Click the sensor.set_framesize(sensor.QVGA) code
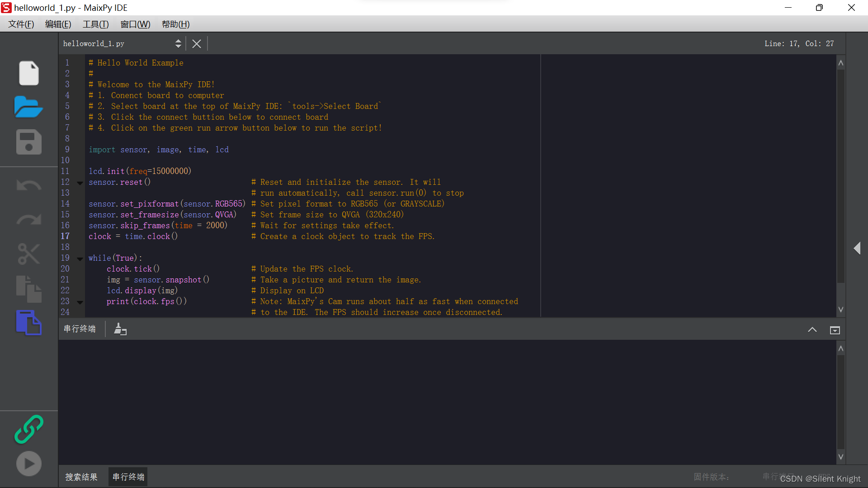868x488 pixels. coord(163,215)
